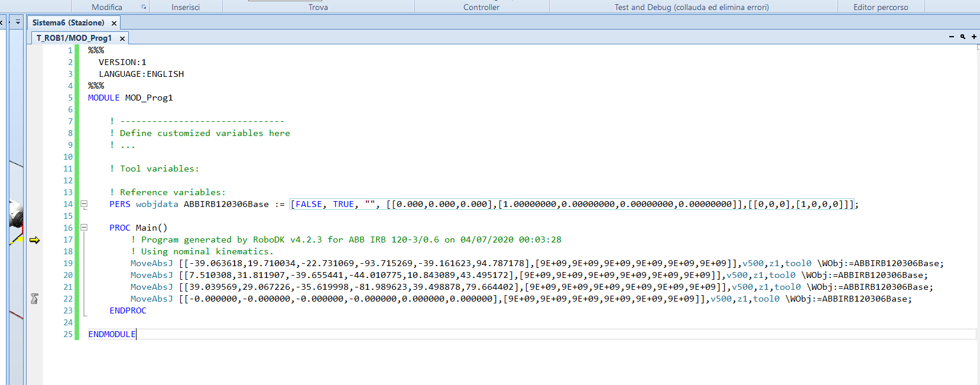
Task: Collapse the PERS wobjdata declaration block
Action: click(84, 204)
